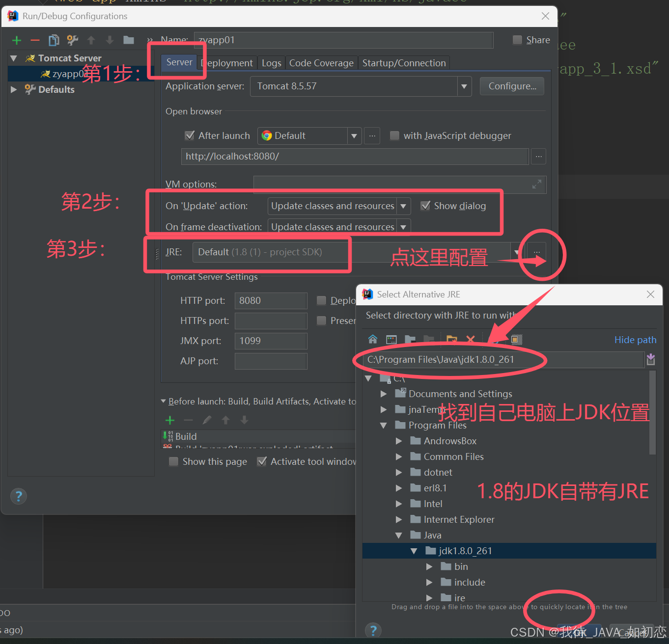669x644 pixels.
Task: Click the HTTP port field showing 8080
Action: point(271,301)
